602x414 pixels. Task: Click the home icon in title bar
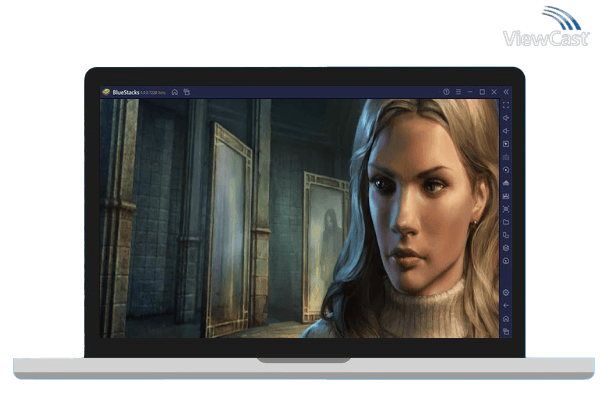(175, 92)
